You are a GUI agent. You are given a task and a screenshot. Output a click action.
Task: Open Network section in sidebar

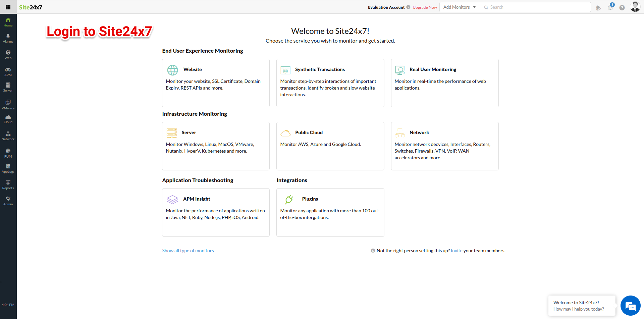point(8,136)
